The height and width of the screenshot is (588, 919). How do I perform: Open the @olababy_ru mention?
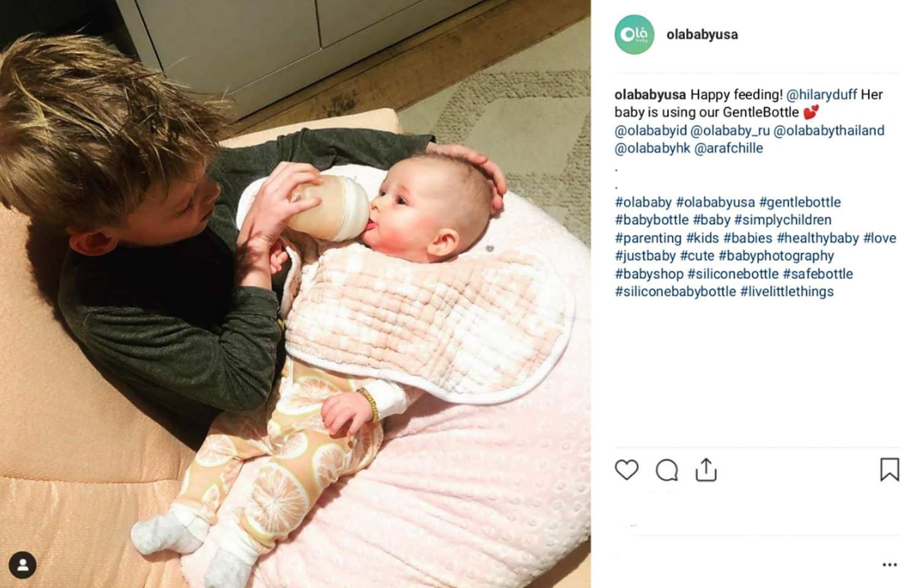coord(730,130)
